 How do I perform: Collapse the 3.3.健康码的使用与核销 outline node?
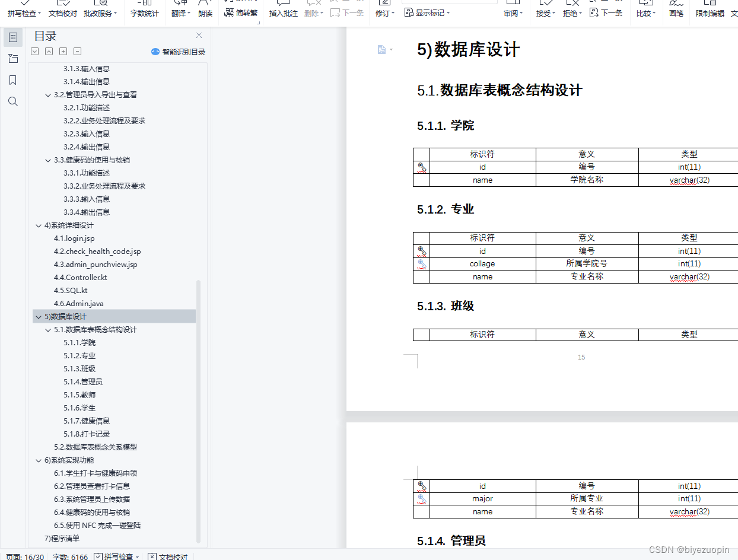tap(48, 160)
